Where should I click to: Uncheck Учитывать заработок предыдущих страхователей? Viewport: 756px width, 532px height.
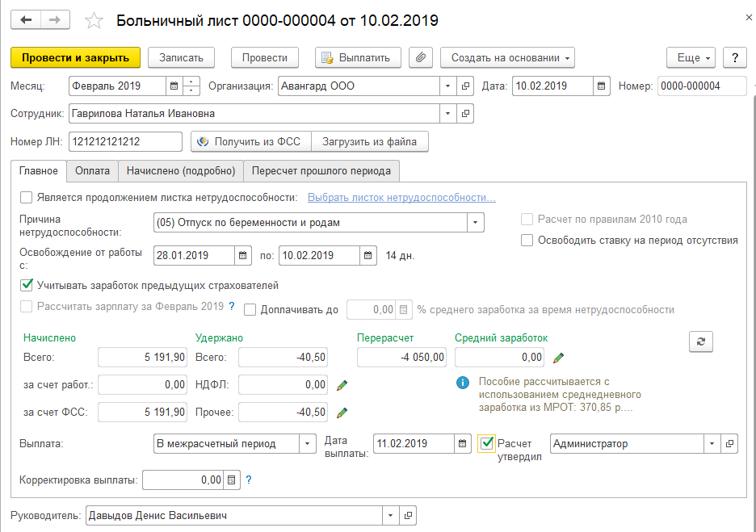27,285
